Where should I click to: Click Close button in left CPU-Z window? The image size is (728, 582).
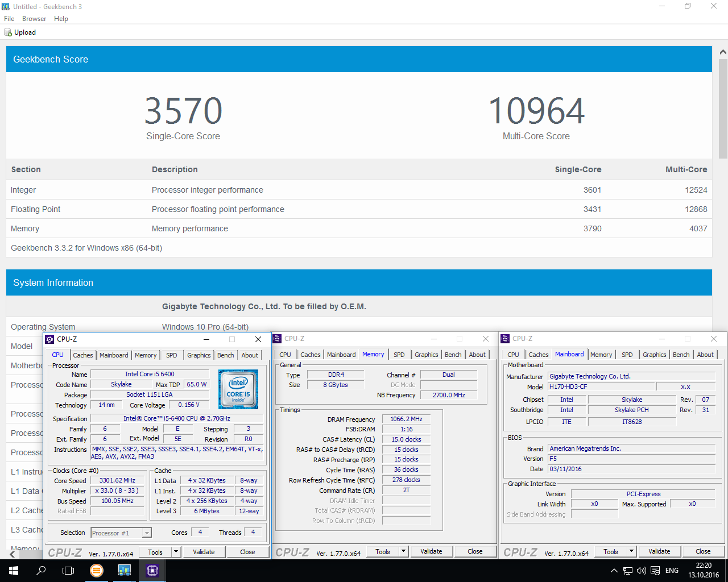pyautogui.click(x=247, y=552)
